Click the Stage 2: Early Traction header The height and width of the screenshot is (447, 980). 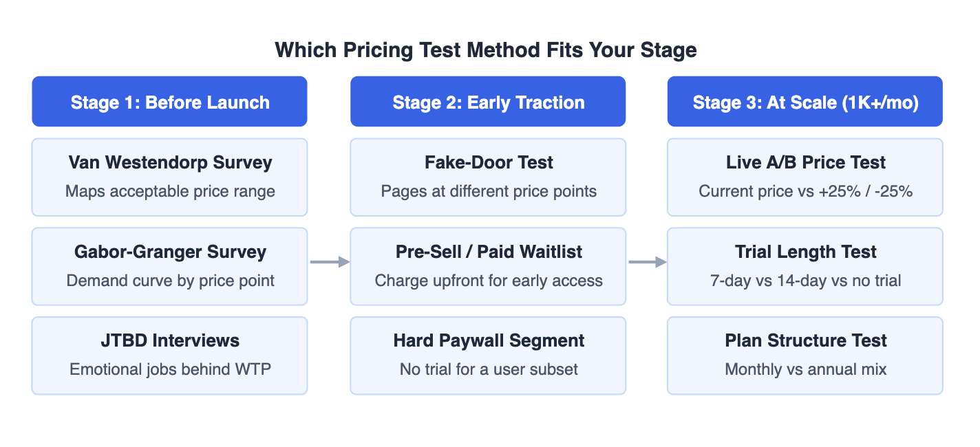click(488, 102)
